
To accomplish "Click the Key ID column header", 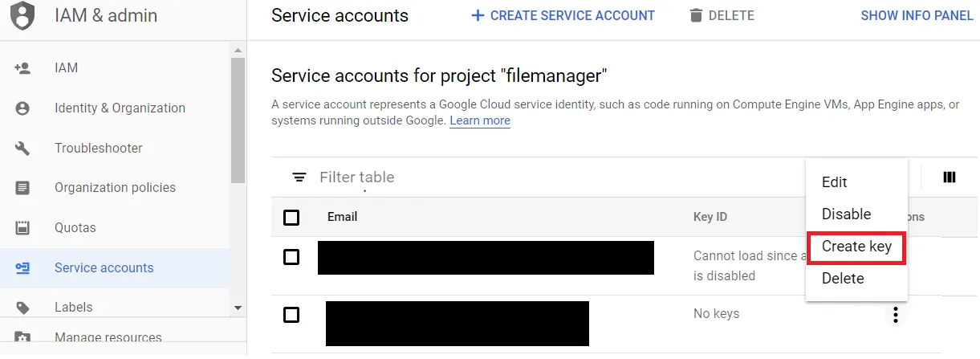I will (x=710, y=217).
